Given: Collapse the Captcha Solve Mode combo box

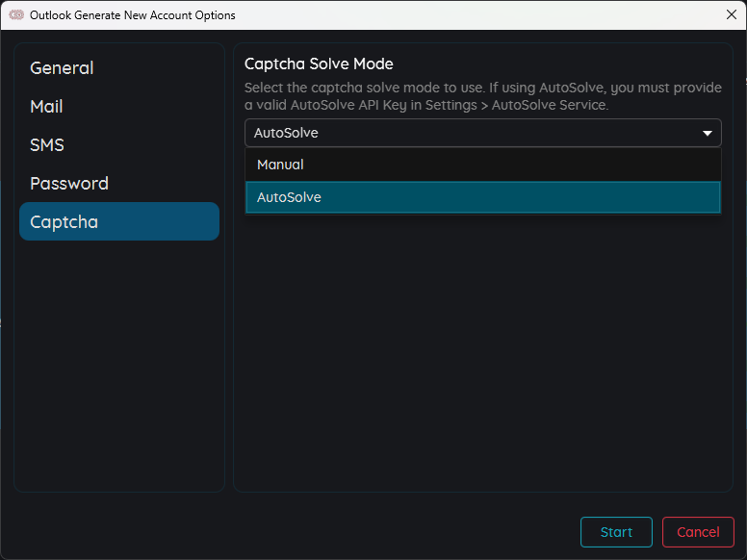Looking at the screenshot, I should 483,133.
